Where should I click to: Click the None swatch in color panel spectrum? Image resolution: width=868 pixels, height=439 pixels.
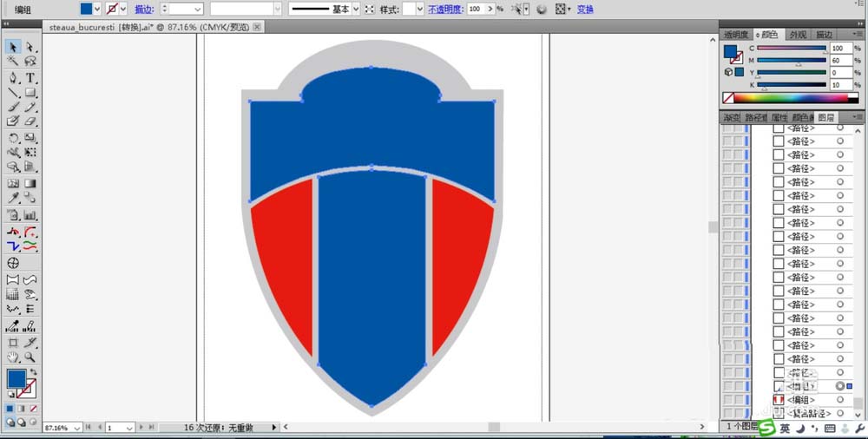point(728,98)
